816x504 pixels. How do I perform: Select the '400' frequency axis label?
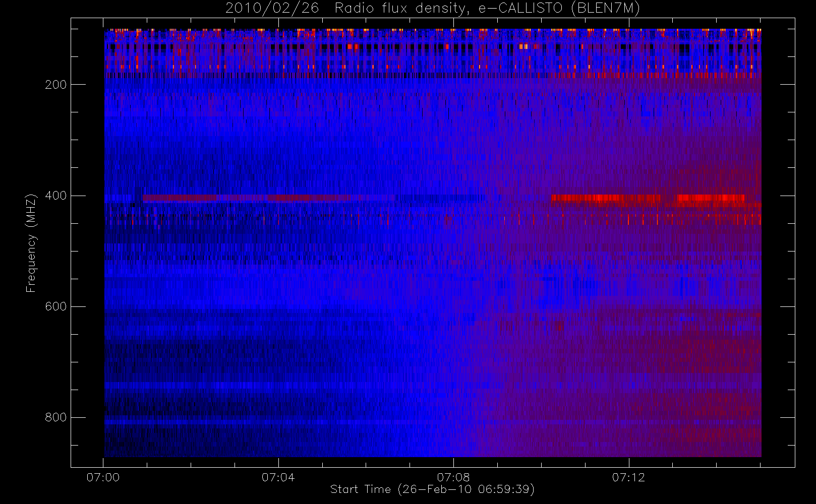click(56, 196)
